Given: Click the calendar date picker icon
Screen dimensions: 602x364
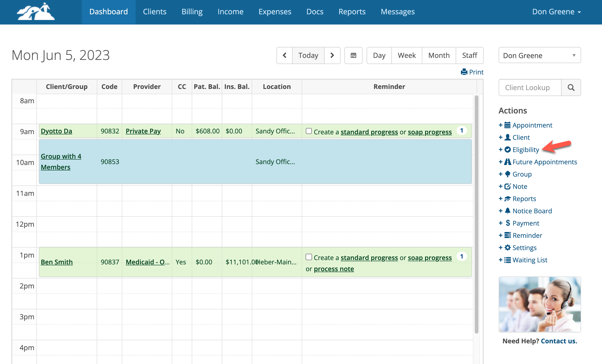Looking at the screenshot, I should click(x=353, y=55).
